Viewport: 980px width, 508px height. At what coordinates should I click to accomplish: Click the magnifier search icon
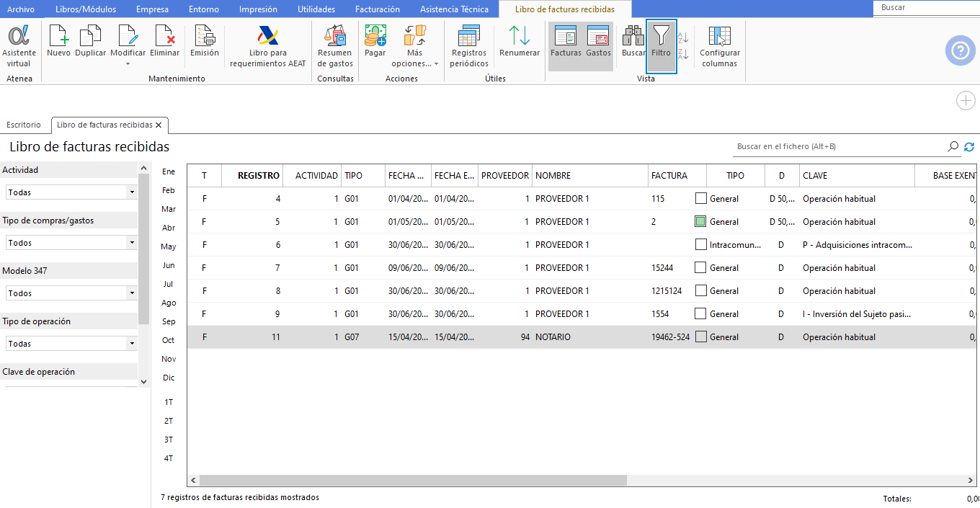tap(953, 147)
